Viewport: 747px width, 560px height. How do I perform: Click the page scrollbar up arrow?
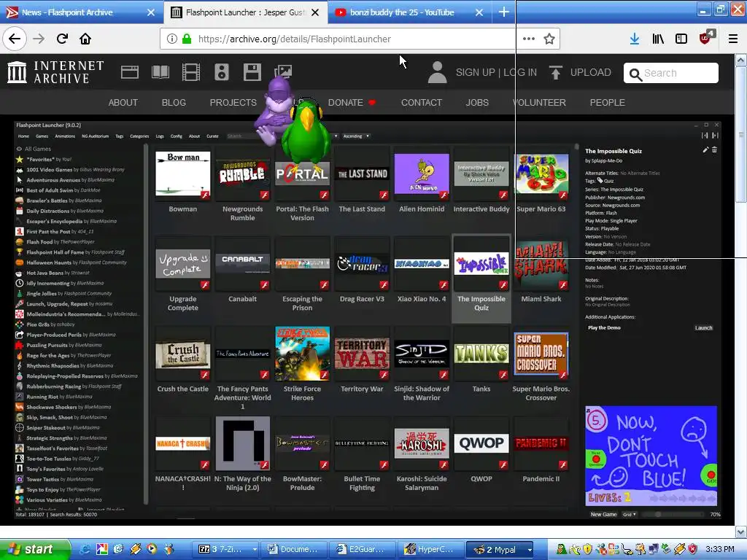[x=741, y=60]
